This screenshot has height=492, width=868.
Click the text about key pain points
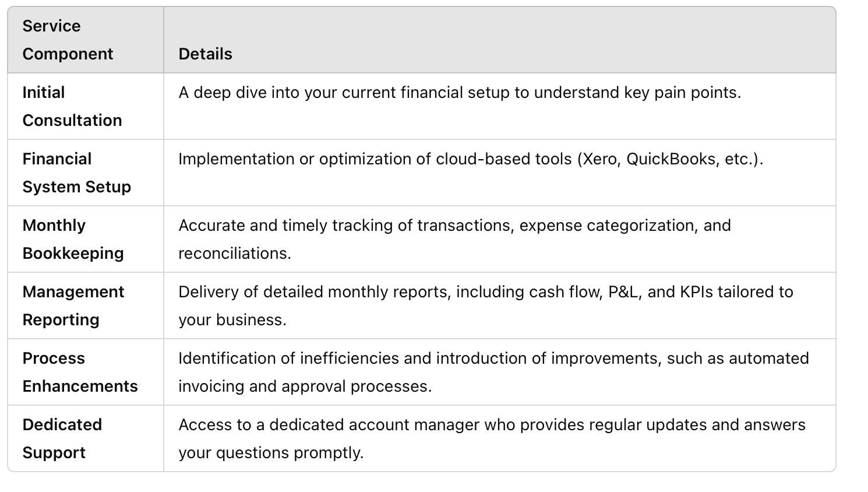click(460, 93)
